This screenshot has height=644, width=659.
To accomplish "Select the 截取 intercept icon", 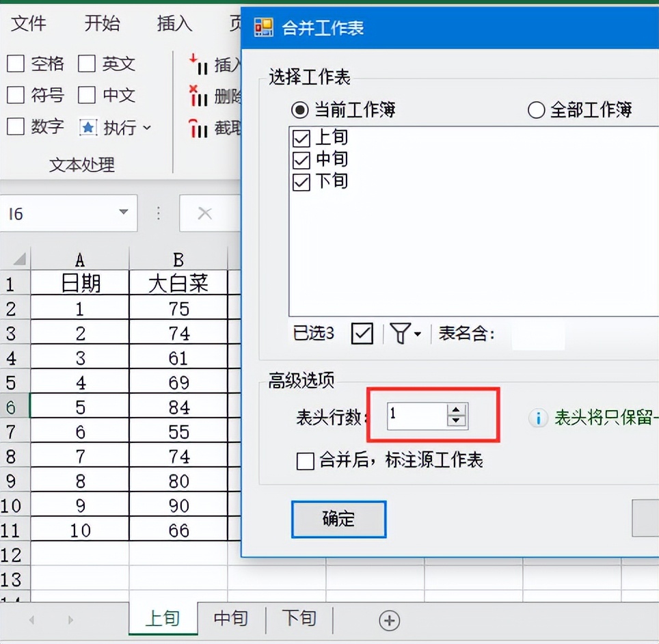I will [x=198, y=128].
